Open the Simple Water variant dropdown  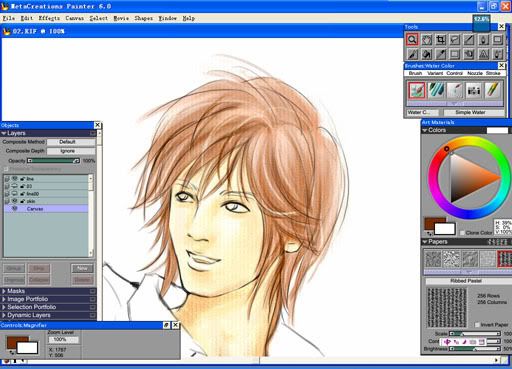(473, 112)
